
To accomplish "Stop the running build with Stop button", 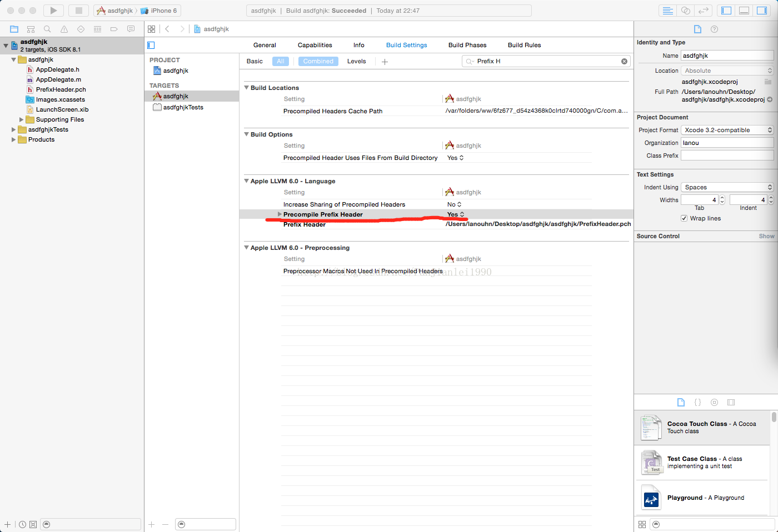I will 78,11.
